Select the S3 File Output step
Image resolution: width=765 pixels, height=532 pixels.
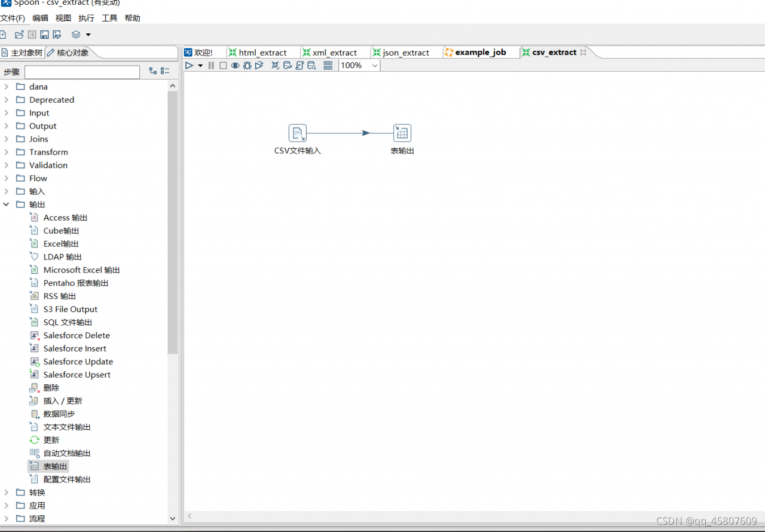(x=70, y=310)
